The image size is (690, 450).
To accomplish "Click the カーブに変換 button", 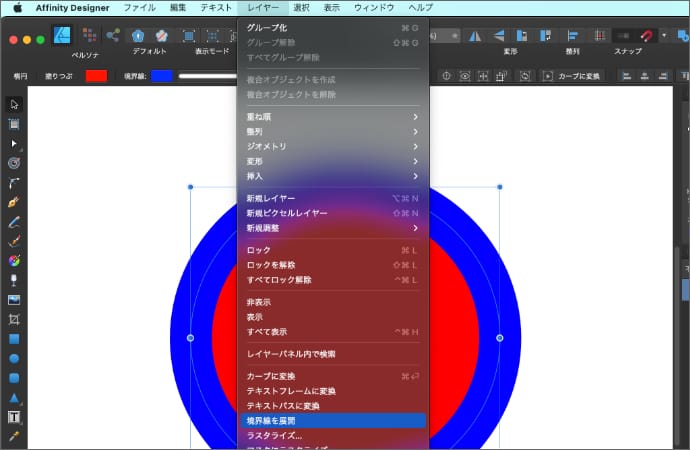I will click(x=580, y=76).
